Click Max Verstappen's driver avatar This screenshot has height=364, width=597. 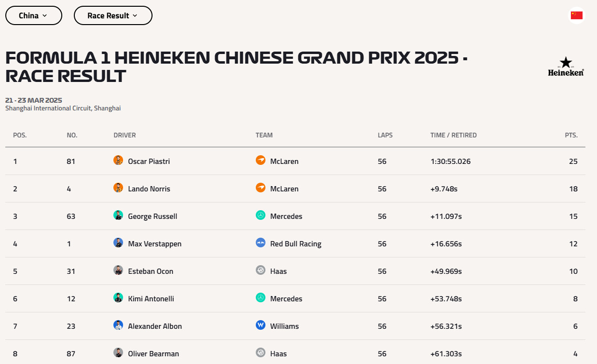118,243
